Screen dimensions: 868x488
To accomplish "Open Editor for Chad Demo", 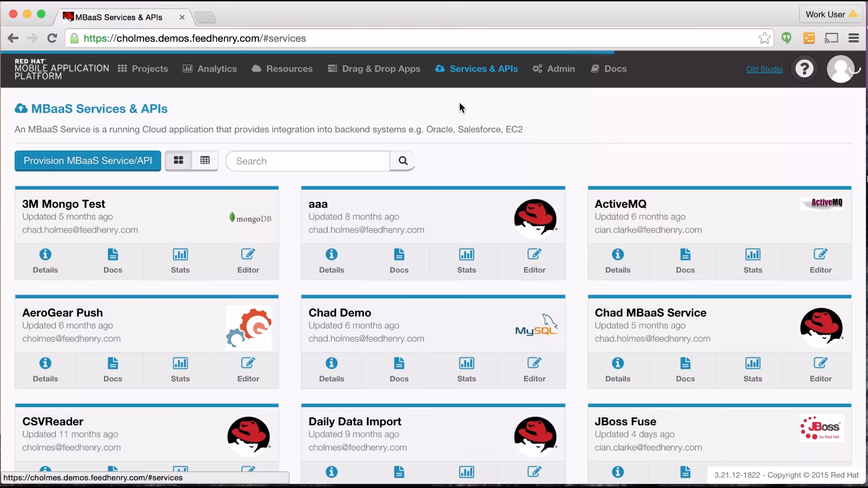I will pos(534,371).
